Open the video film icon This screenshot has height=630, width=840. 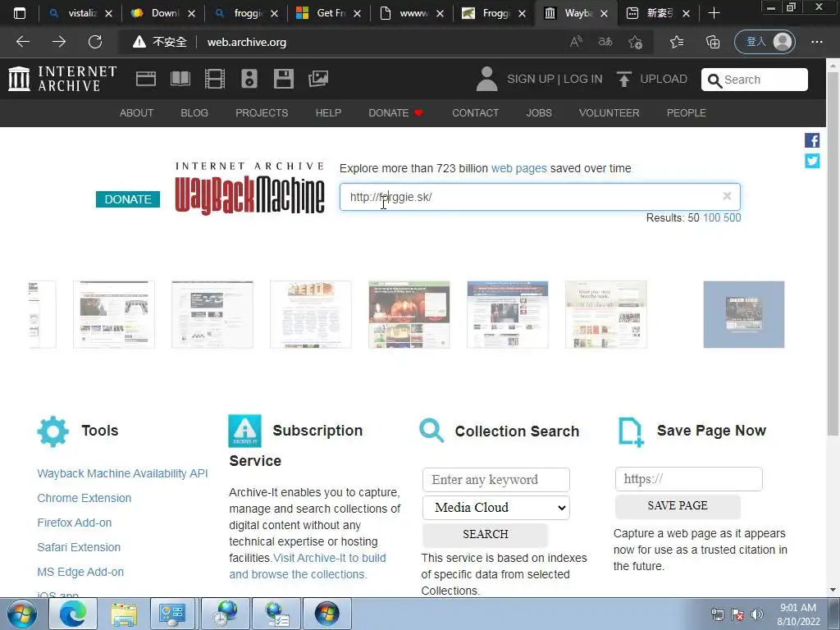pos(215,79)
